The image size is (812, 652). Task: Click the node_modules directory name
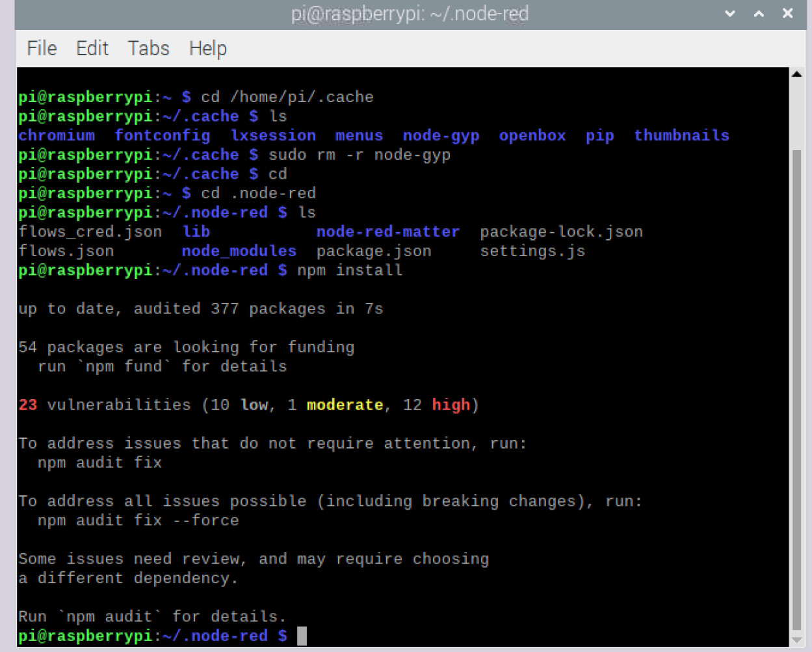pyautogui.click(x=239, y=252)
